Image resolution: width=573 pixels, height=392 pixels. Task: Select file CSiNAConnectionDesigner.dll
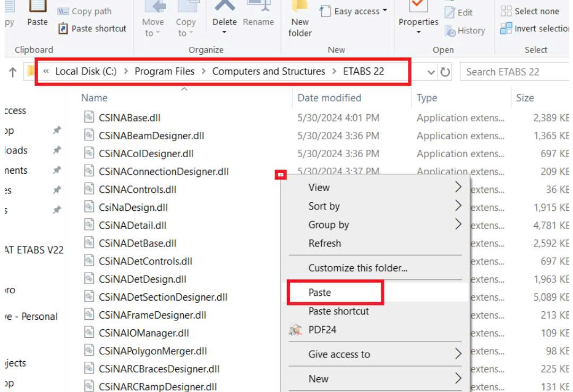tap(164, 172)
